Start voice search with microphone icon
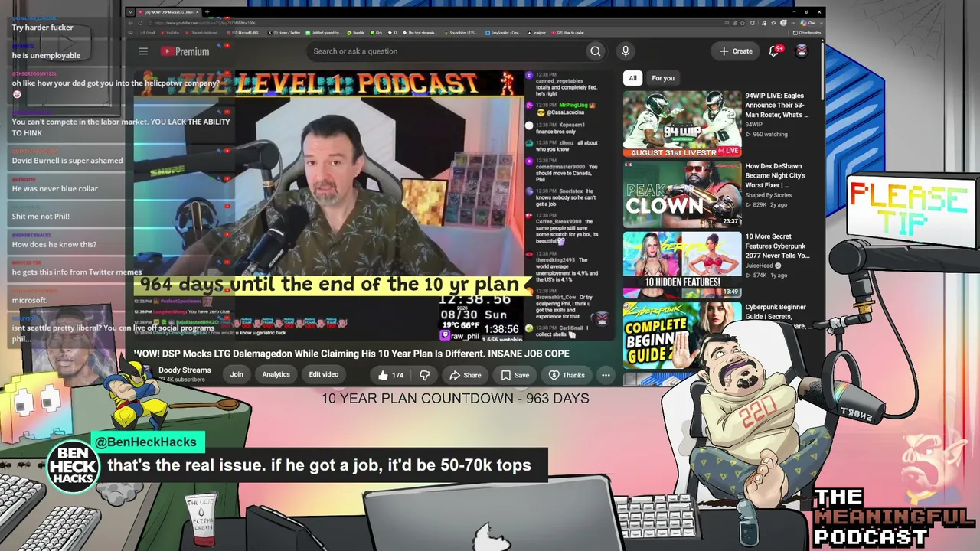This screenshot has width=980, height=551. [626, 51]
